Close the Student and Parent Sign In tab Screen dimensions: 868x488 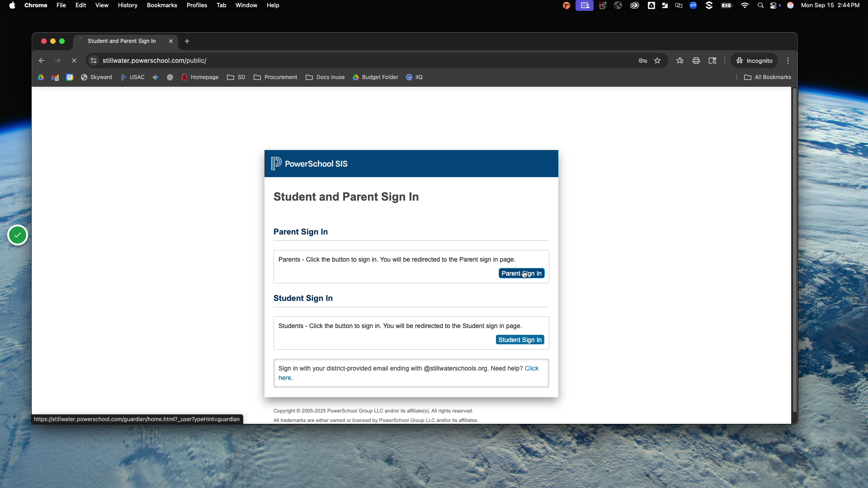point(171,41)
